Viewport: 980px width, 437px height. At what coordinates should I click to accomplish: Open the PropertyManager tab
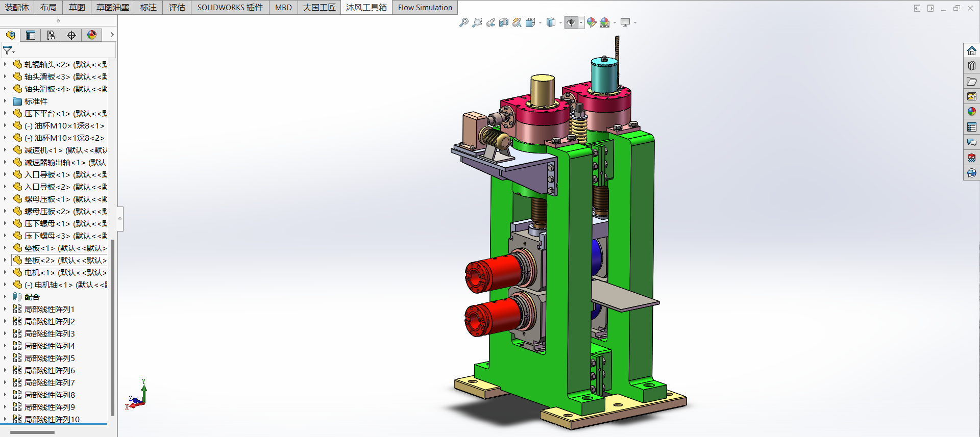[31, 35]
